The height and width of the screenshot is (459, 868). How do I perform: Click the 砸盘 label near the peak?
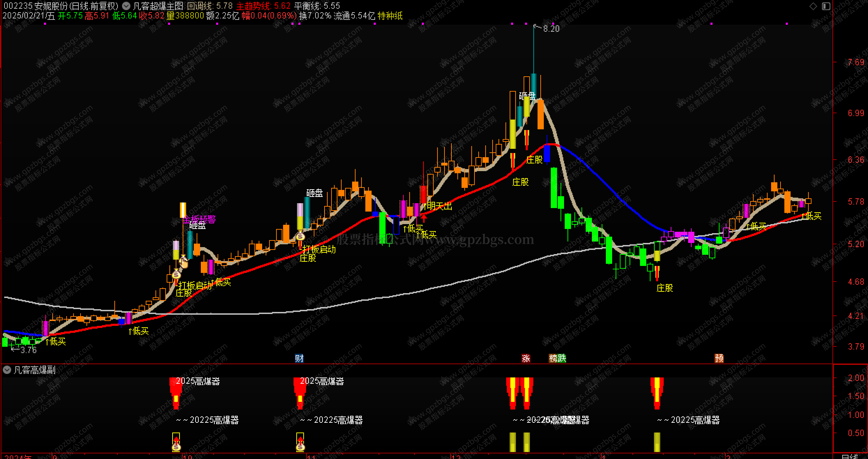[x=527, y=96]
